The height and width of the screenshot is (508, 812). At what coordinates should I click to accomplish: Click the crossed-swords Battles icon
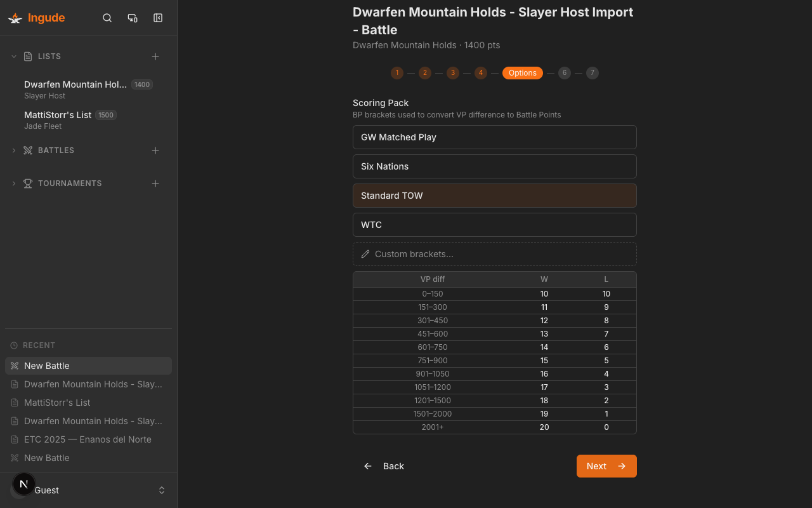[x=27, y=150]
